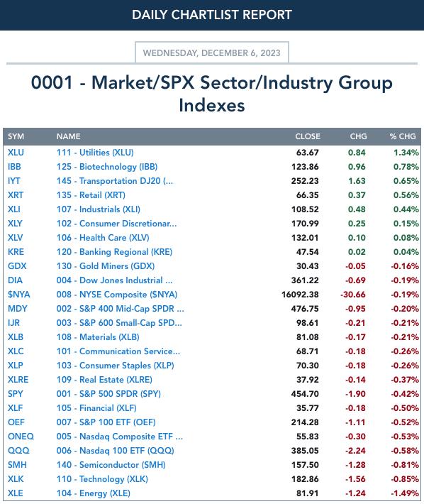Open 140 - Semiconductor (SMH) link

pos(111,464)
